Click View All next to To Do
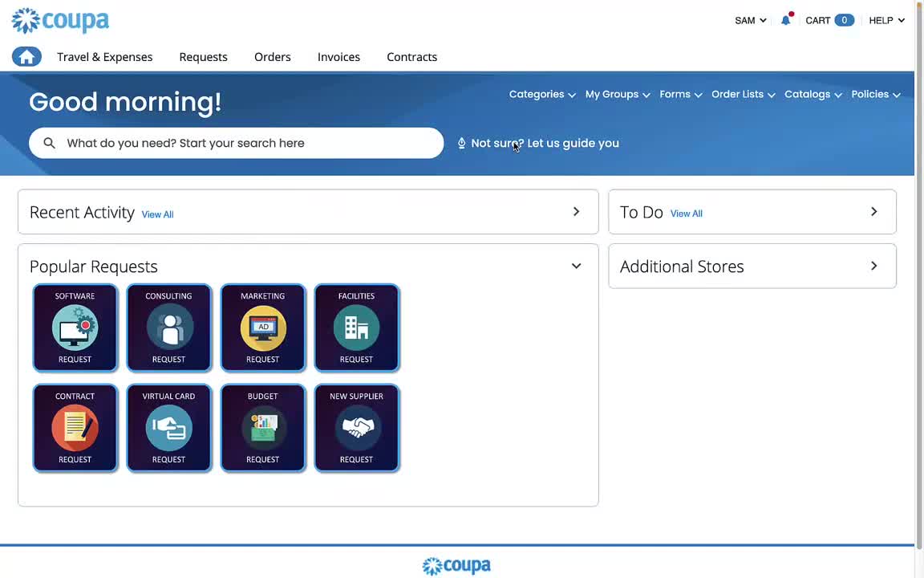The image size is (924, 578). click(x=687, y=214)
